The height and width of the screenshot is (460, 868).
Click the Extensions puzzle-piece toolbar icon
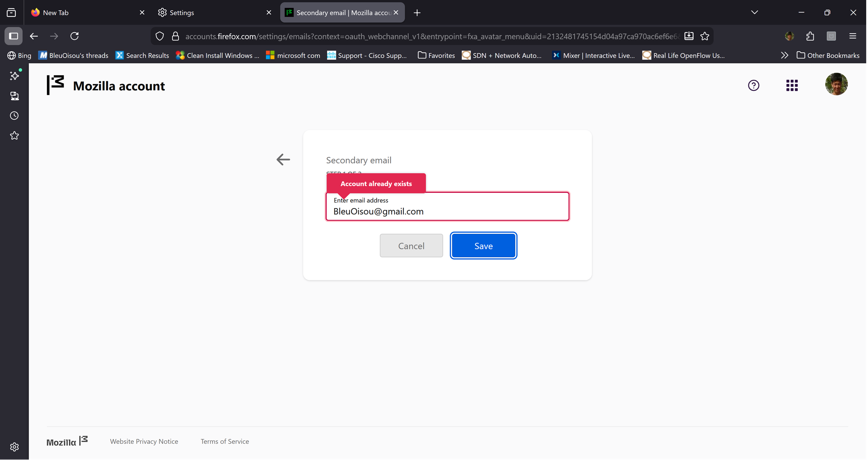[x=810, y=36]
